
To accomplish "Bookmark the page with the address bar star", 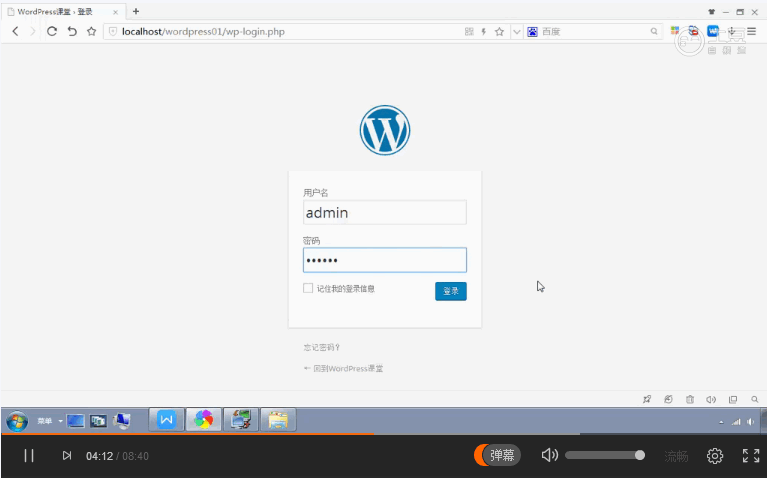I will pos(499,32).
